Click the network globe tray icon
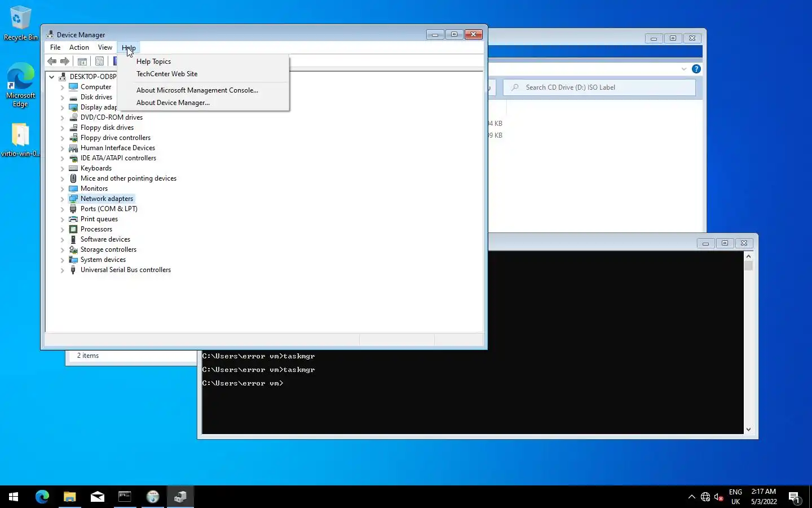Image resolution: width=812 pixels, height=508 pixels. pos(705,497)
